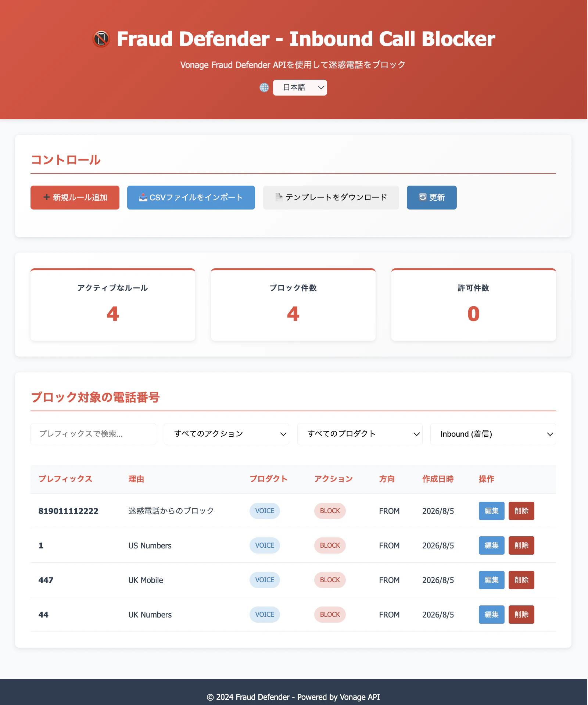The width and height of the screenshot is (588, 705).
Task: Click the 許可件数 stat card
Action: pyautogui.click(x=474, y=305)
